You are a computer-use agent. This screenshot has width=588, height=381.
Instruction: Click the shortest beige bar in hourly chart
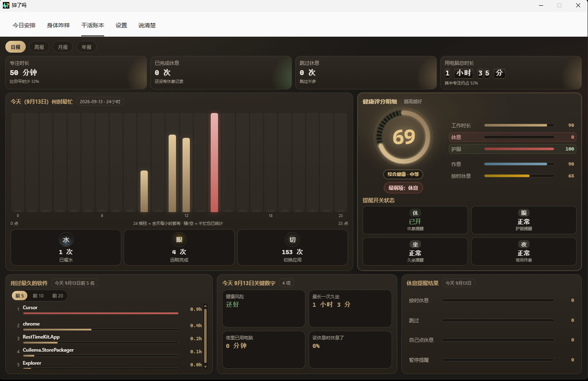click(x=144, y=191)
